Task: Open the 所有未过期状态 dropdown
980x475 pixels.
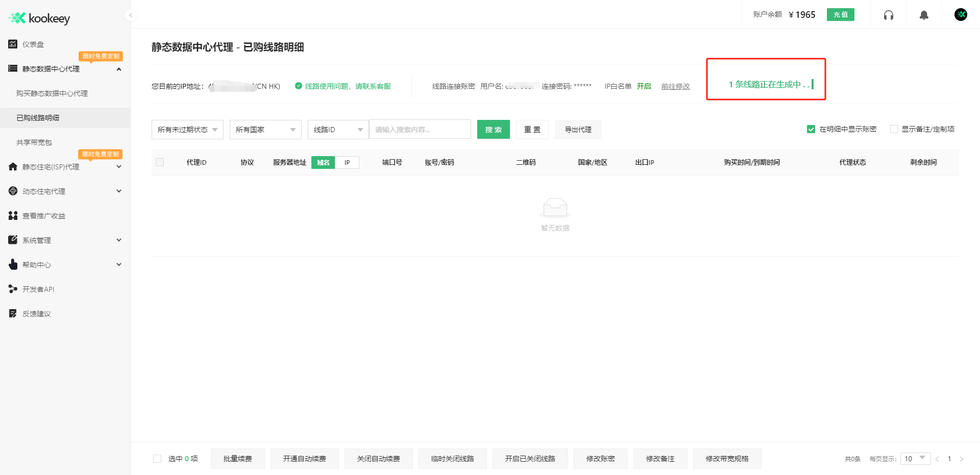Action: [187, 129]
